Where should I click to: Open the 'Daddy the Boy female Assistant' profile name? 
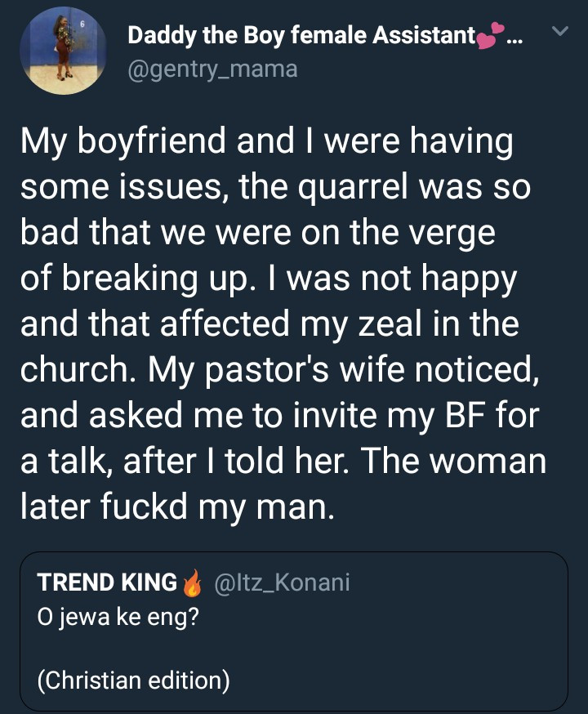301,35
